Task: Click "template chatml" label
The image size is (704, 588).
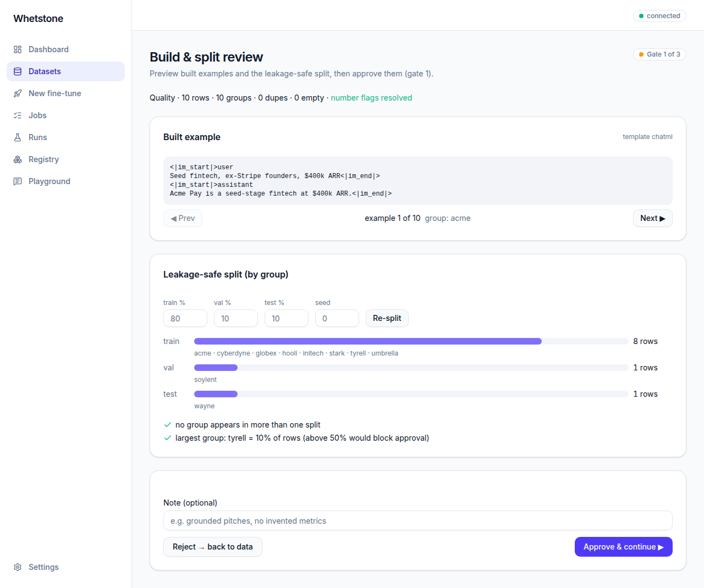Action: click(647, 137)
